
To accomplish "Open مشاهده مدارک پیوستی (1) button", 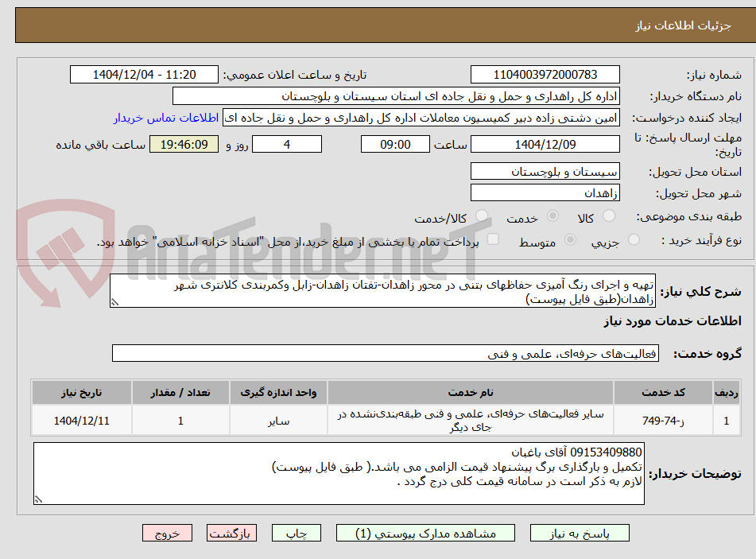I will tap(425, 534).
